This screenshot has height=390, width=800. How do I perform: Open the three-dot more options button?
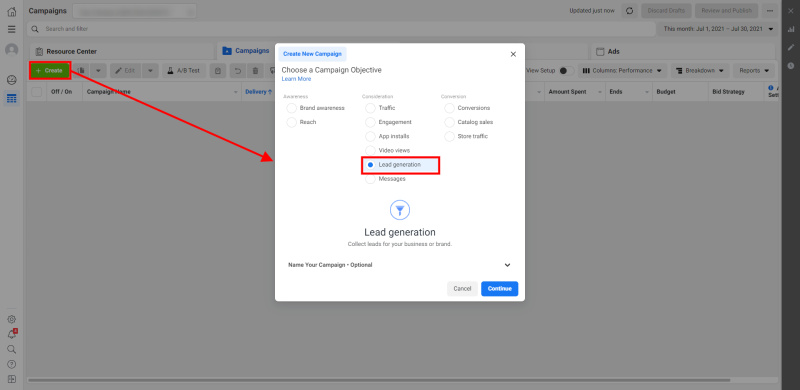pos(769,11)
